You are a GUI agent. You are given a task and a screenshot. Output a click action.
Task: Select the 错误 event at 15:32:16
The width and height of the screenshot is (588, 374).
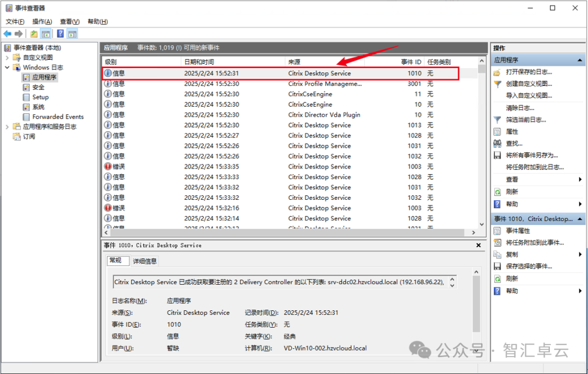(290, 208)
